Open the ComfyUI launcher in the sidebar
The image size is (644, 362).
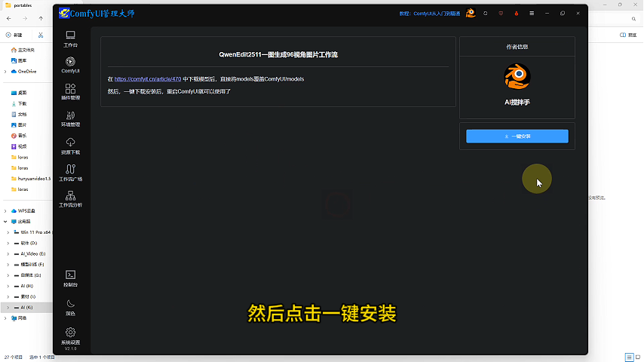tap(70, 65)
